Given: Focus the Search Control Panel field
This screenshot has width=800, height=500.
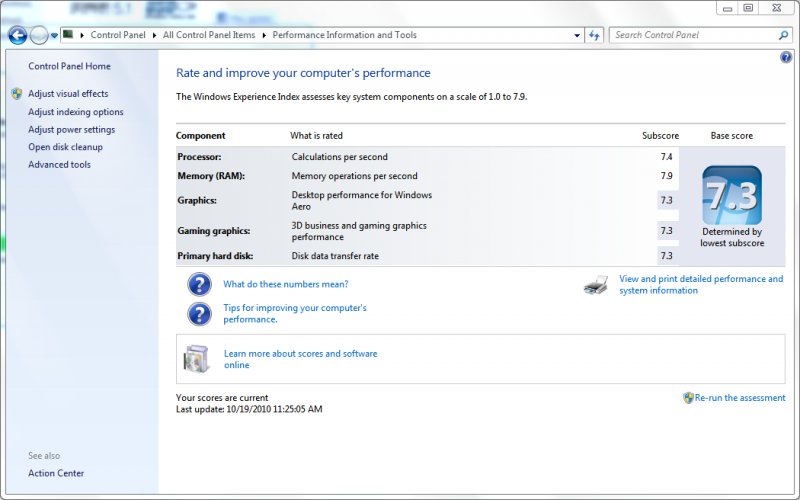Looking at the screenshot, I should [x=694, y=35].
